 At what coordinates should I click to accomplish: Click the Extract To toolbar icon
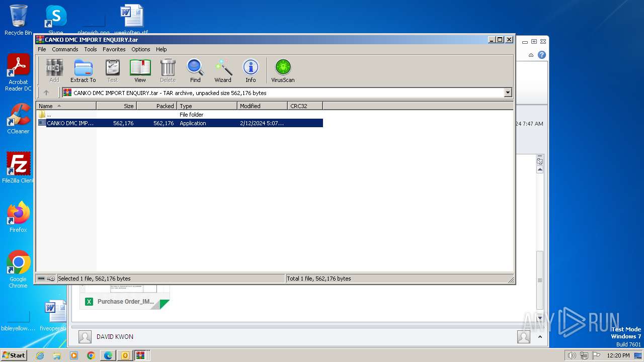click(83, 70)
